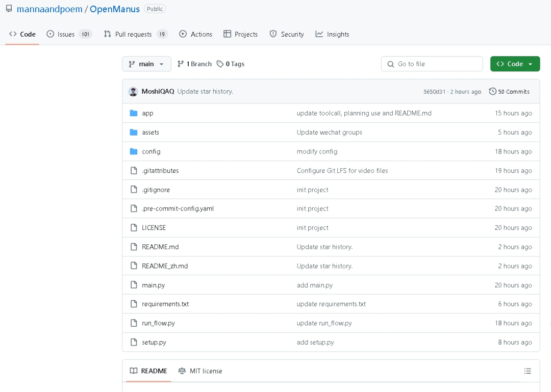This screenshot has width=551, height=392.
Task: Open commit hash 5650d31
Action: point(434,92)
